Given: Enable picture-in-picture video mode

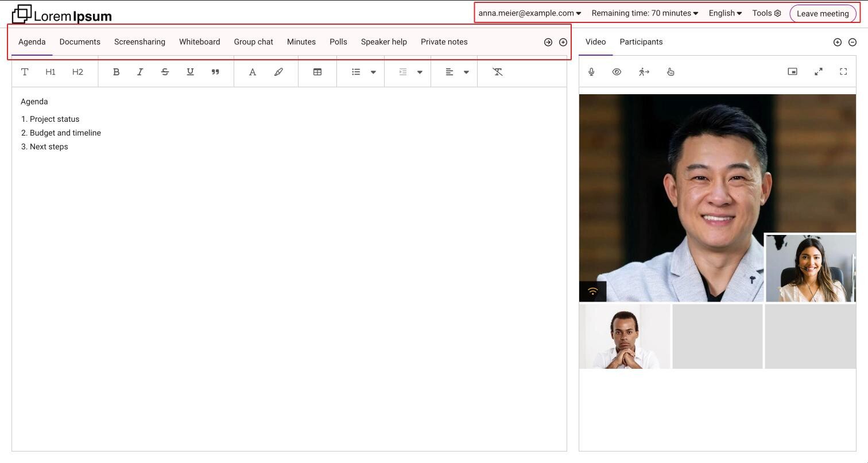Looking at the screenshot, I should click(x=792, y=71).
